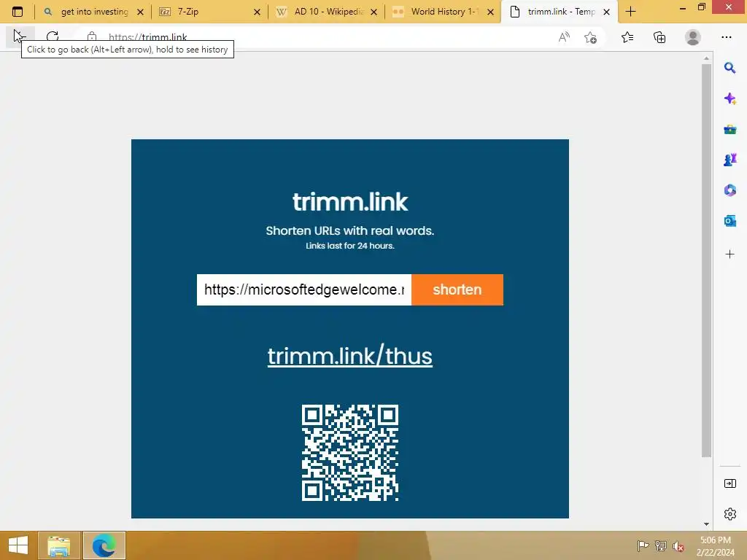Close the 7-Zip tab
Screen dimensions: 747x560
pyautogui.click(x=257, y=12)
